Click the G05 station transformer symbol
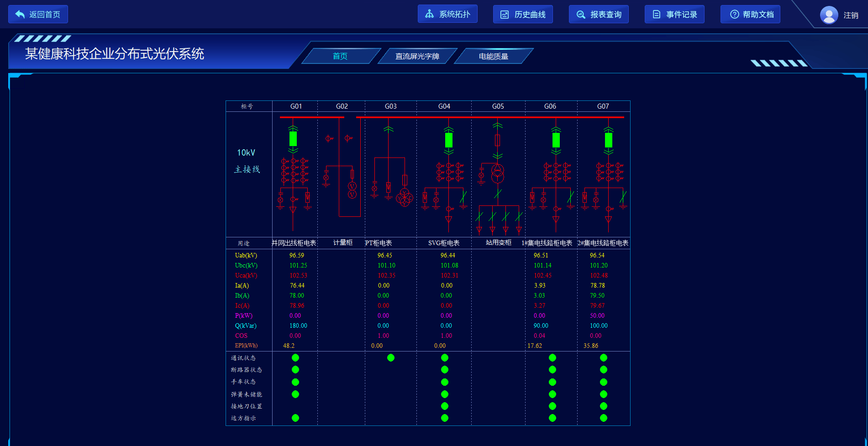868x446 pixels. tap(498, 173)
